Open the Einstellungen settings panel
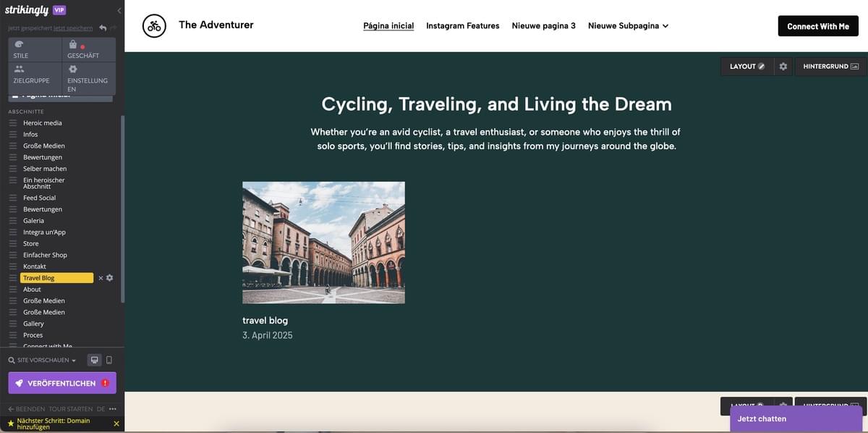 89,79
